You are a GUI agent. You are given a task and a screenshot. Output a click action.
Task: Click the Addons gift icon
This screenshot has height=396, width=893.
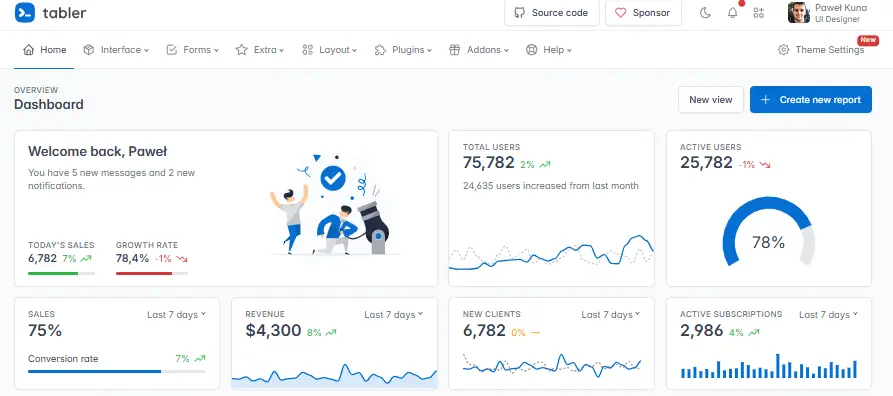[x=454, y=50]
